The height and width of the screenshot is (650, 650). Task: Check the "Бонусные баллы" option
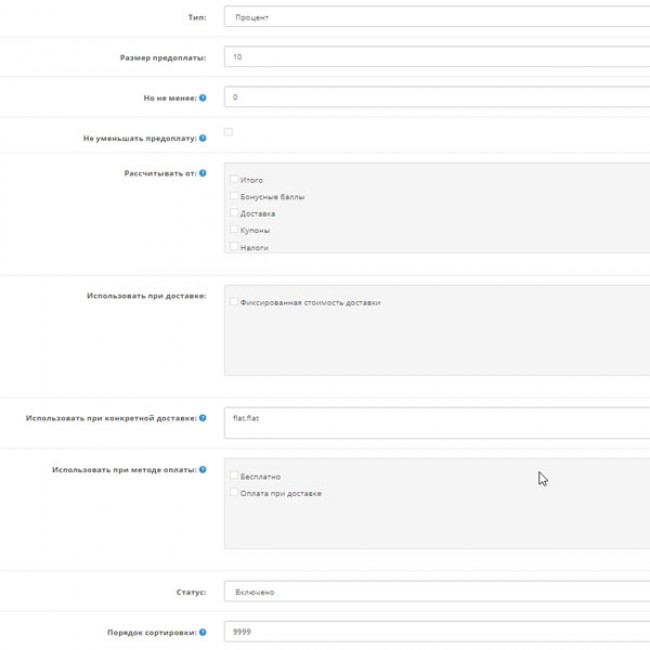234,197
